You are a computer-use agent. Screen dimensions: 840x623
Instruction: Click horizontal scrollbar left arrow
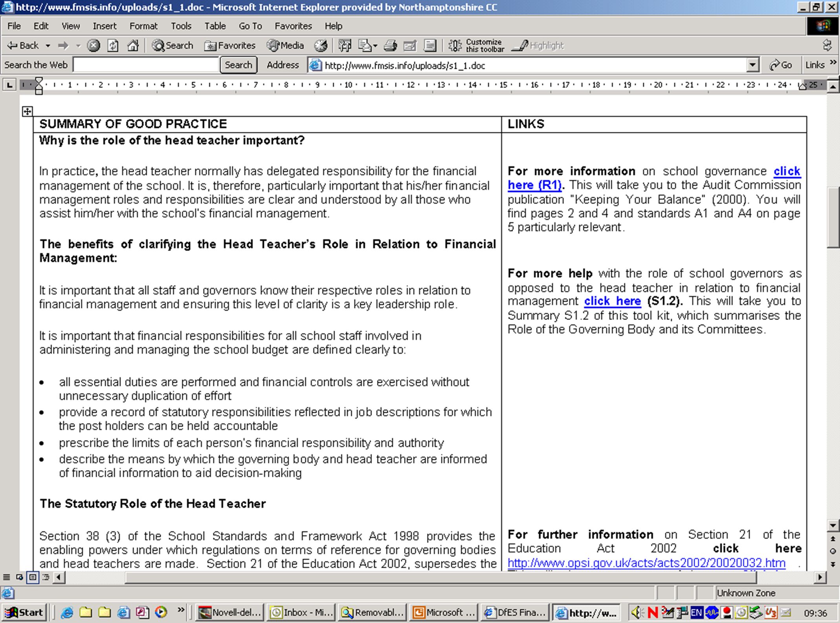(x=59, y=577)
